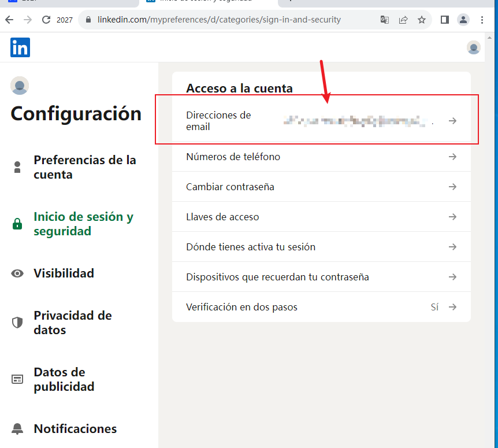Select Preferencias de la cuenta section
The width and height of the screenshot is (498, 448).
pos(84,167)
